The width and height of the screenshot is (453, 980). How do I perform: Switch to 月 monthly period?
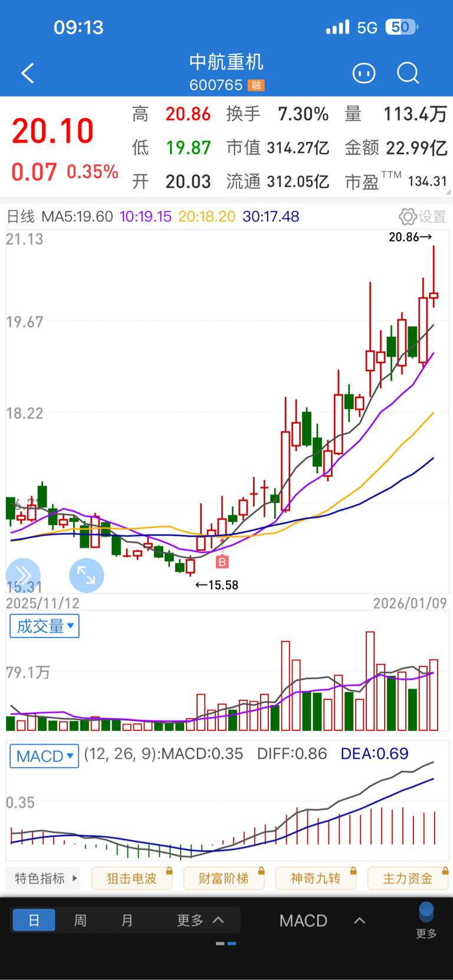point(127,920)
